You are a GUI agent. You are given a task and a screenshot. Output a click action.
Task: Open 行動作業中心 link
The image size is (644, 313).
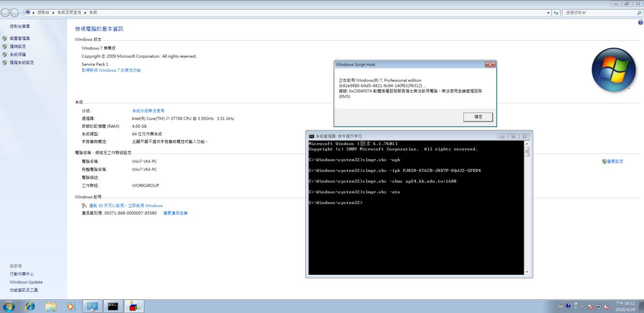[22, 274]
